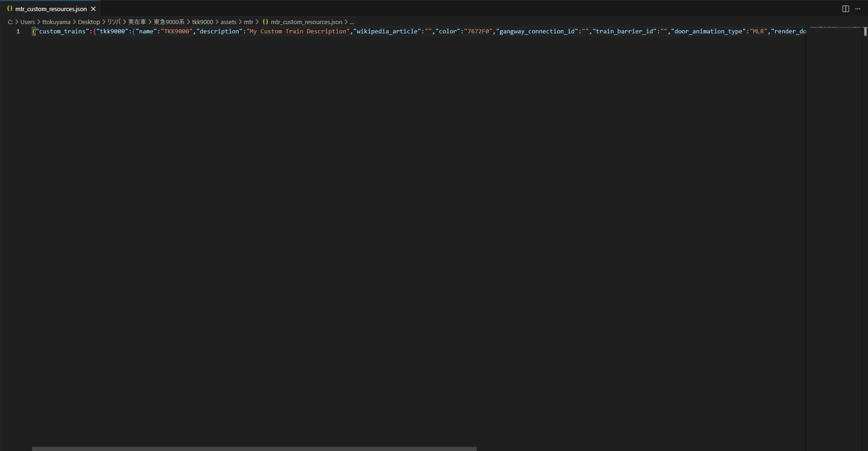
Task: Click the mtr breadcrumb folder
Action: coord(249,22)
